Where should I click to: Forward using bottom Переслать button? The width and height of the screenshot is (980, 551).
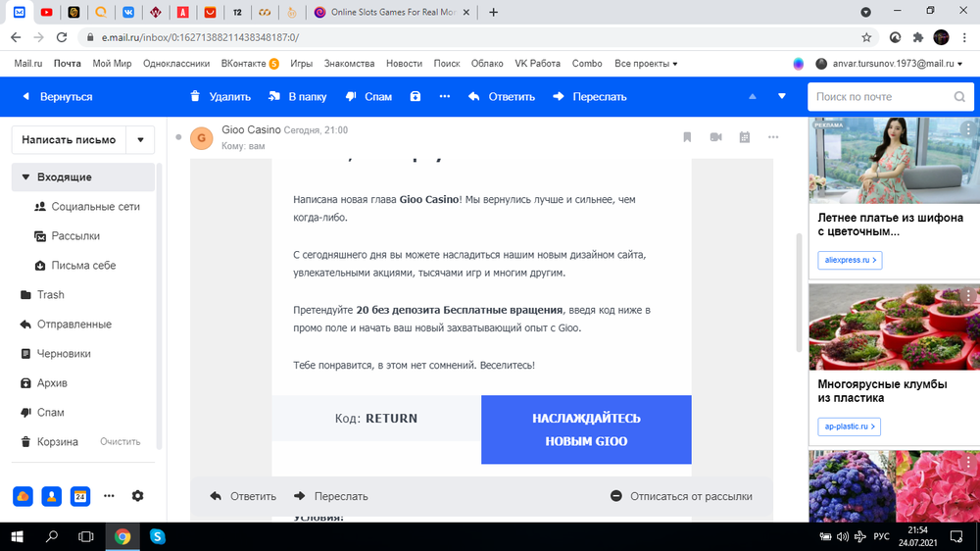click(x=331, y=496)
